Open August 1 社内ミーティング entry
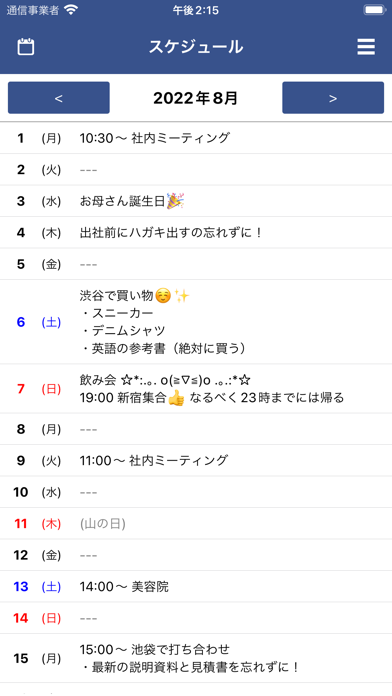 [x=196, y=138]
